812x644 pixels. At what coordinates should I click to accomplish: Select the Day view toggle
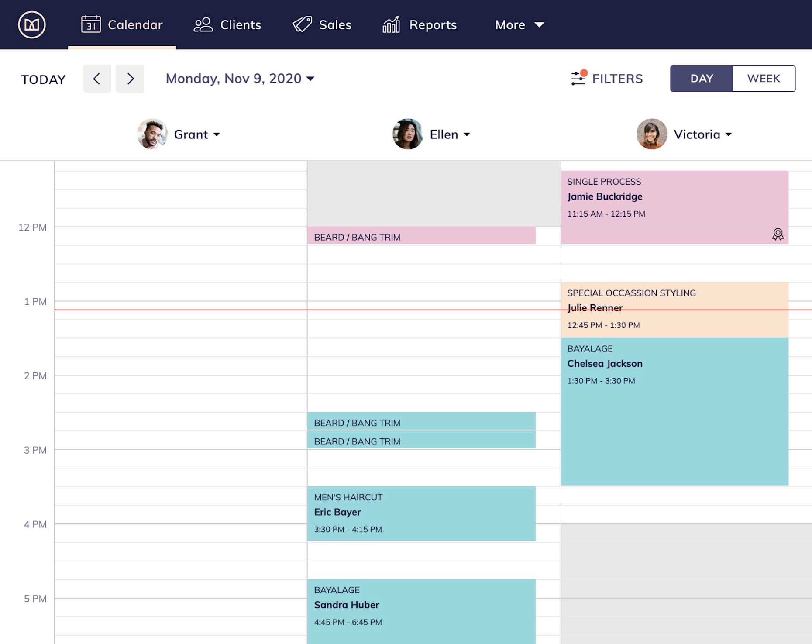tap(701, 79)
